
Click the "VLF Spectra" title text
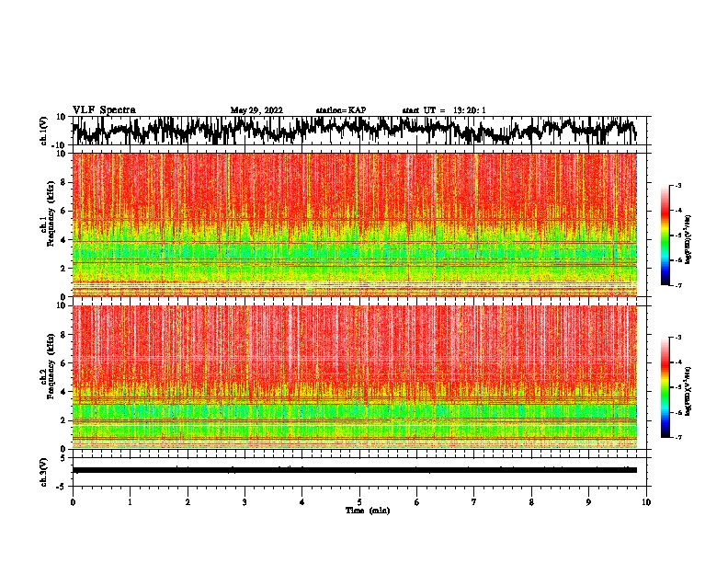[x=104, y=110]
